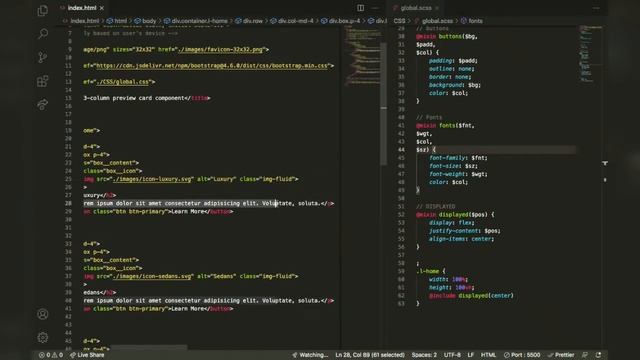Open the bootstrap.min.css CDN link

tap(212, 66)
